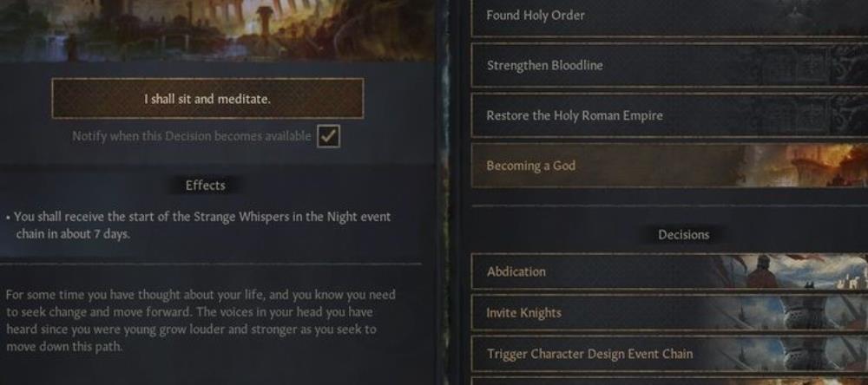This screenshot has height=385, width=868.
Task: Click the 'Notify when this Decision becomes available' label
Action: [x=192, y=136]
